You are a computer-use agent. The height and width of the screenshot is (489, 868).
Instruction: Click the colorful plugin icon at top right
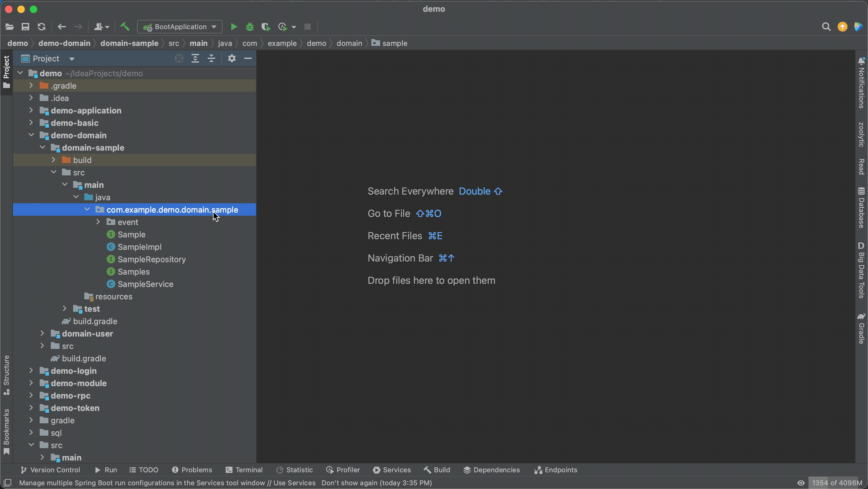coord(858,27)
